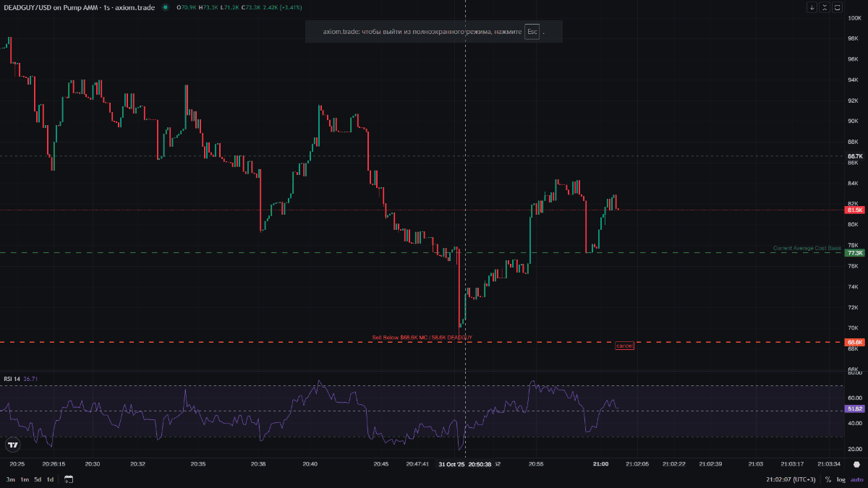Select the 5d time range
Screen dimensions: 868x488
click(38, 479)
